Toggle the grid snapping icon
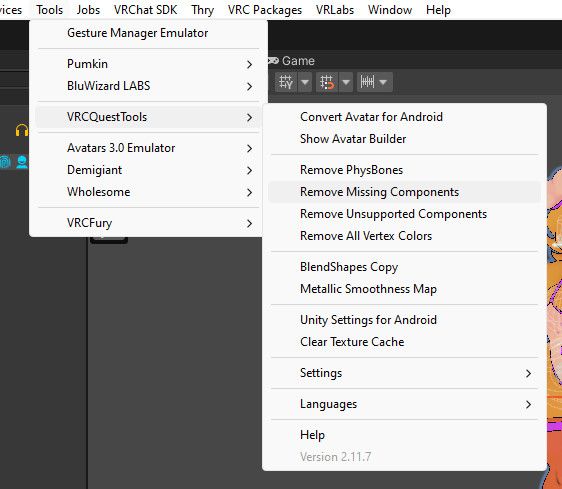The width and height of the screenshot is (562, 489). point(286,82)
